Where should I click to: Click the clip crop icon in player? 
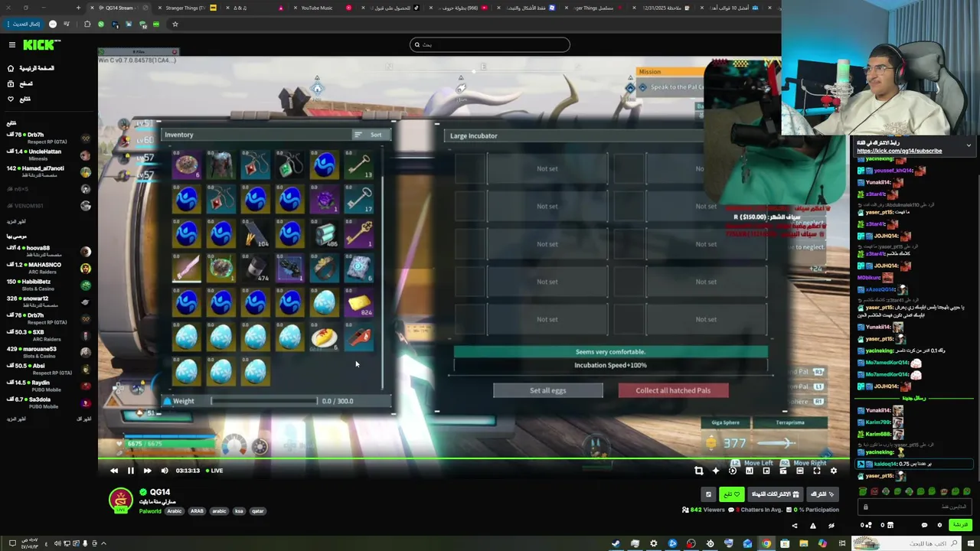point(698,471)
